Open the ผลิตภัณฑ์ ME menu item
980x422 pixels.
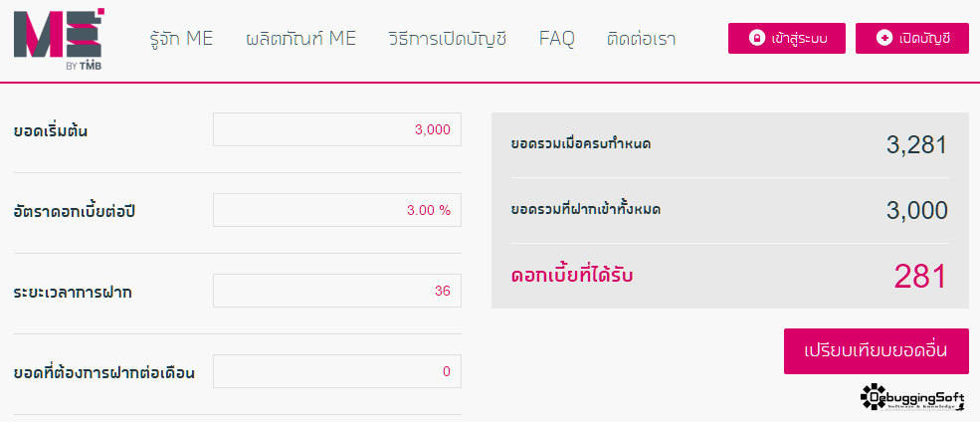(301, 39)
